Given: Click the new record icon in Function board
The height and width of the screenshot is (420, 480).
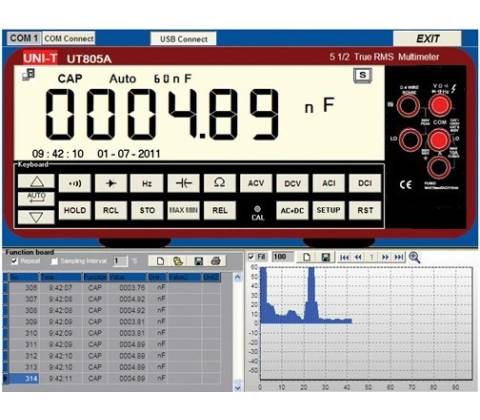Looking at the screenshot, I should coord(160,261).
